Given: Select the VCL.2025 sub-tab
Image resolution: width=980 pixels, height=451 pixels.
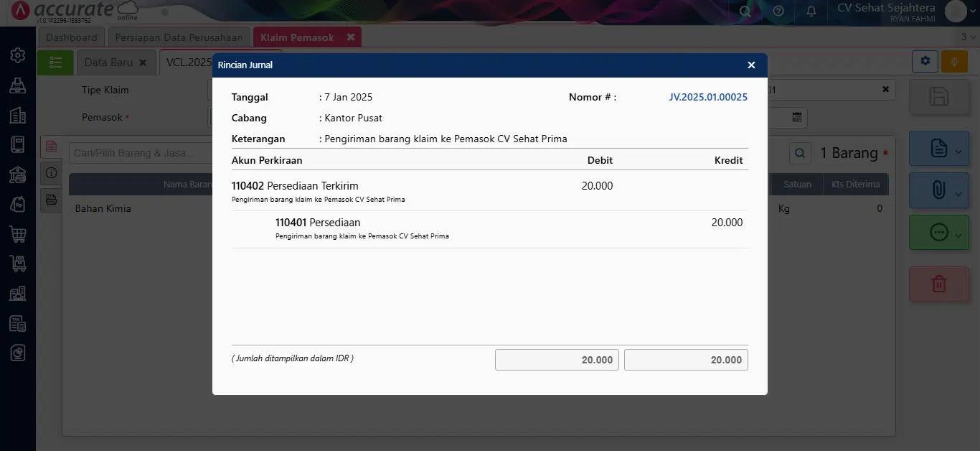Looking at the screenshot, I should pyautogui.click(x=189, y=62).
